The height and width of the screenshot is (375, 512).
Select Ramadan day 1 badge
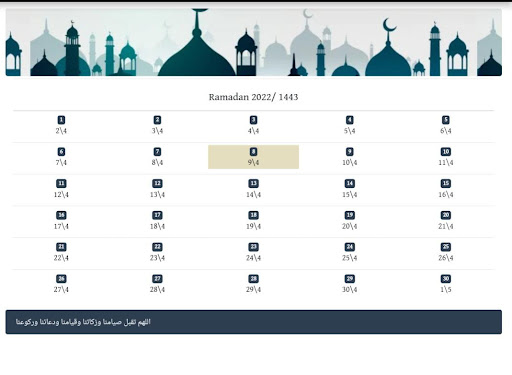coord(61,120)
